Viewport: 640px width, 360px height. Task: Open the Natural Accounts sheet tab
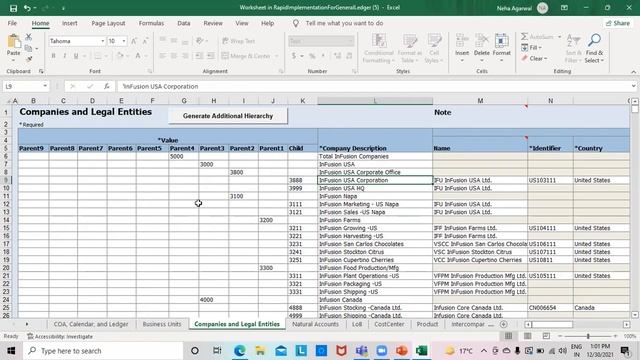pyautogui.click(x=316, y=324)
